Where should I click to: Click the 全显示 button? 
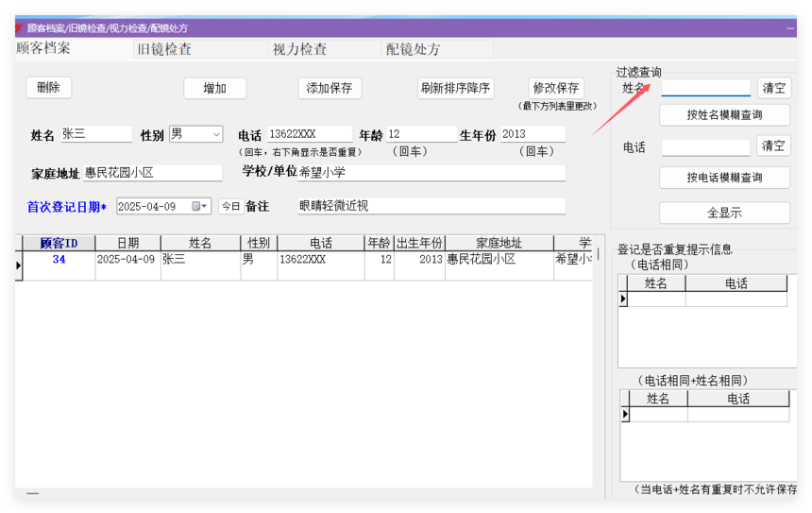724,213
